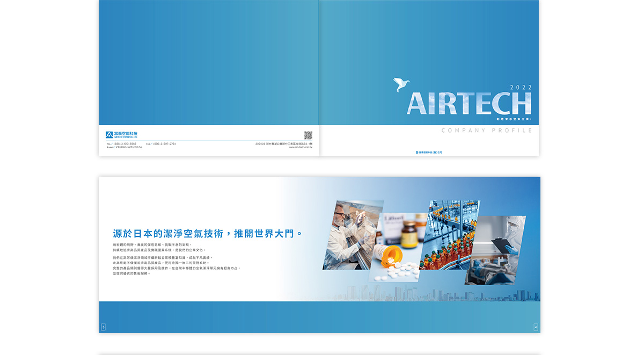Screen dimensions: 644x355
Task: Click the small company logo at front cover bottom
Action: coord(429,152)
